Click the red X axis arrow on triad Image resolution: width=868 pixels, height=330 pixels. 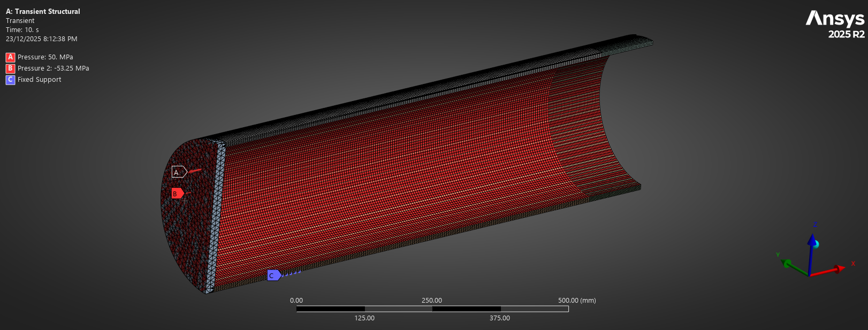click(x=836, y=268)
